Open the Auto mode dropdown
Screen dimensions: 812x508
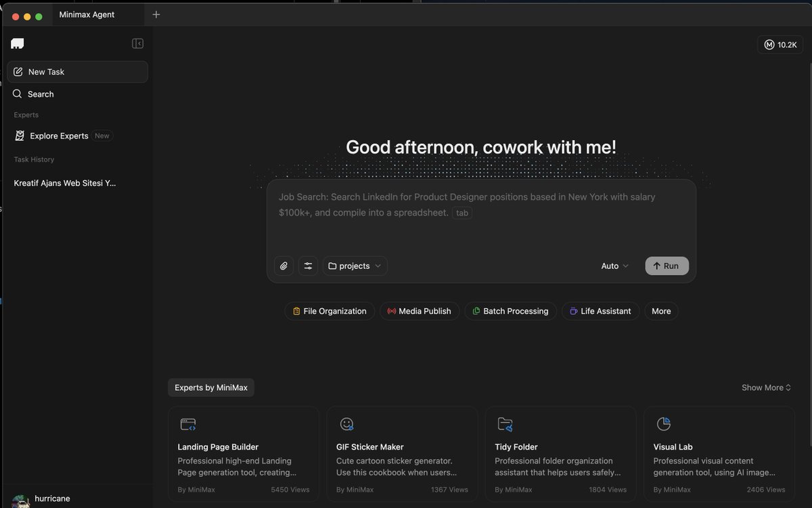tap(615, 266)
